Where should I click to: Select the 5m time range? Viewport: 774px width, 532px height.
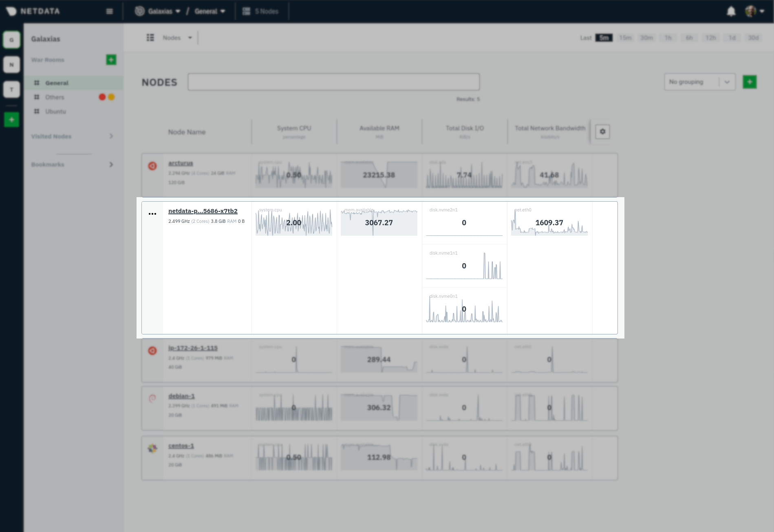point(604,38)
